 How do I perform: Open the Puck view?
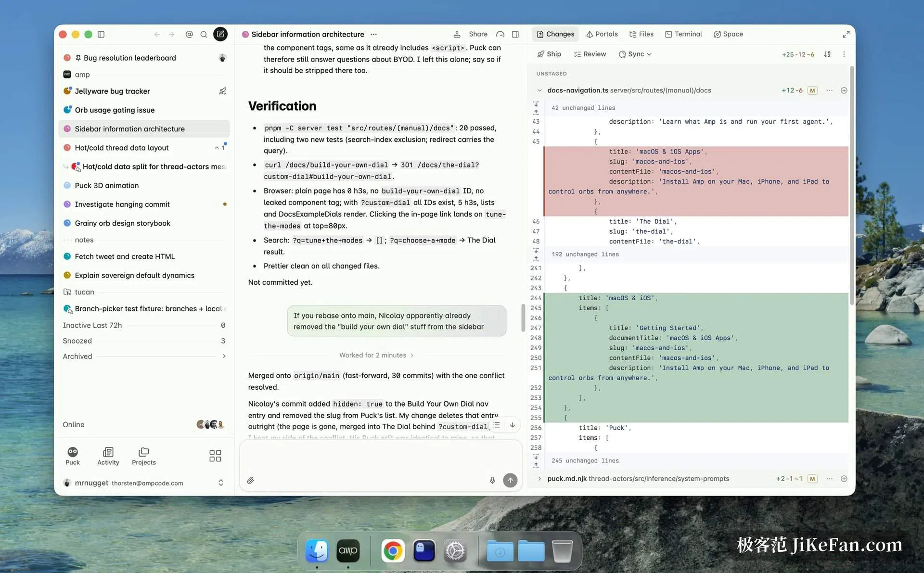click(73, 456)
